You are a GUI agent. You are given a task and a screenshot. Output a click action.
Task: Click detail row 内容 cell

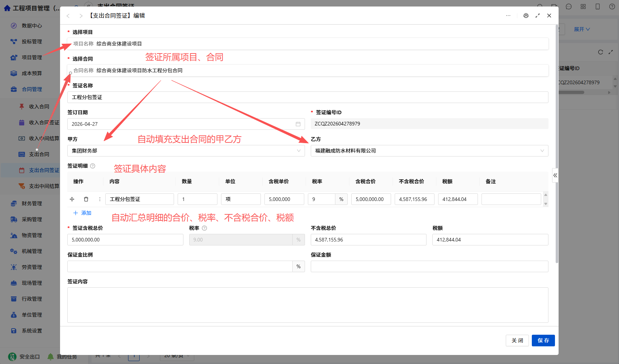coord(140,199)
